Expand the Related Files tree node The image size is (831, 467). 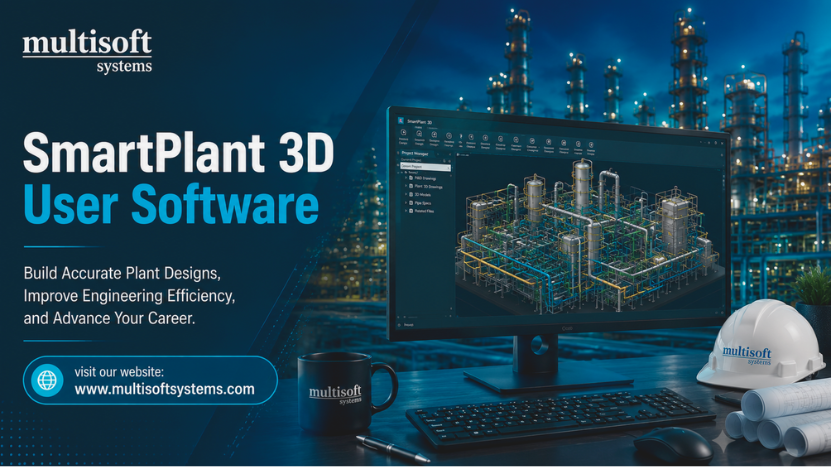(406, 210)
